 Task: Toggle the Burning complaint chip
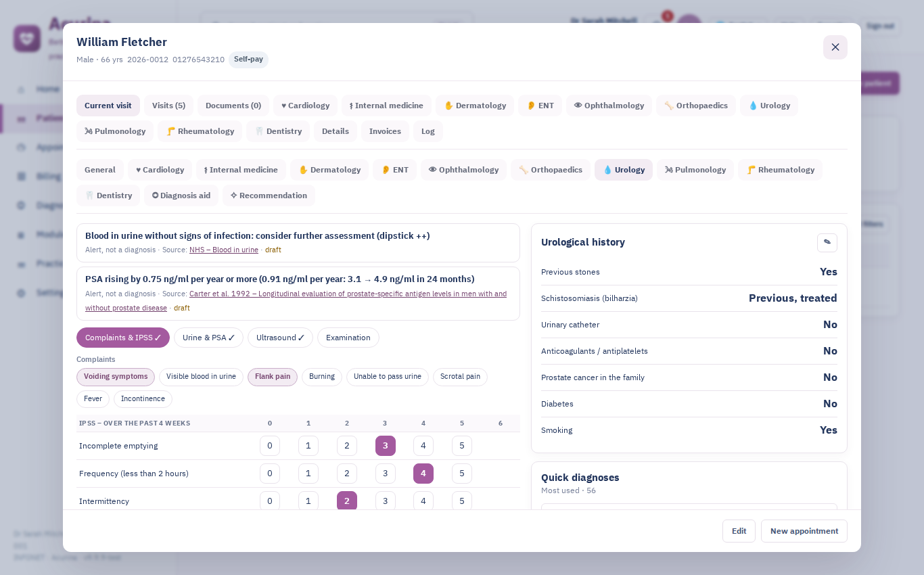pyautogui.click(x=322, y=377)
